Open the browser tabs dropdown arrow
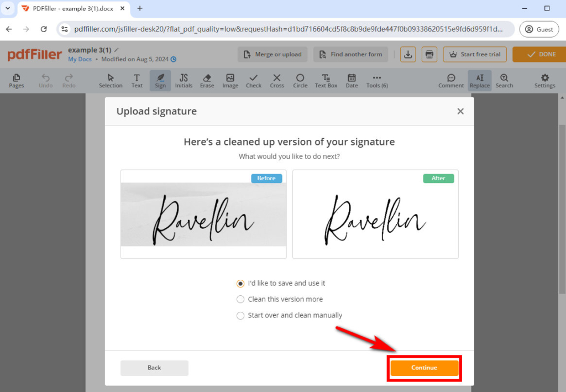 click(x=7, y=8)
